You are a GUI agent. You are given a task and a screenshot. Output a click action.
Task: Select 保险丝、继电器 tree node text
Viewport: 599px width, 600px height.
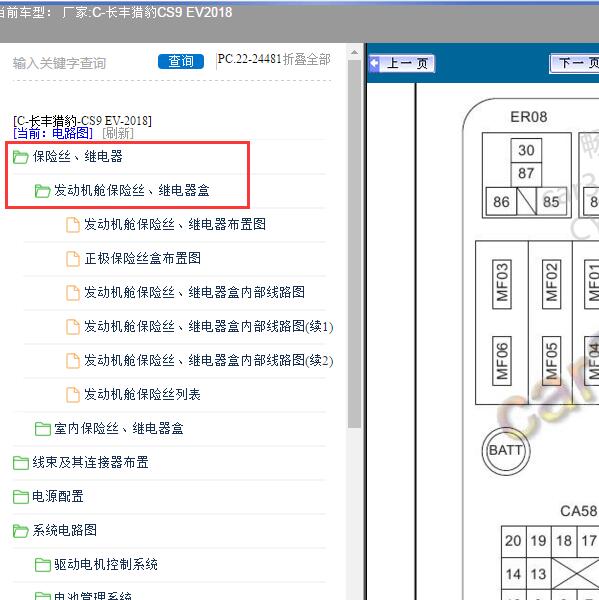[77, 157]
